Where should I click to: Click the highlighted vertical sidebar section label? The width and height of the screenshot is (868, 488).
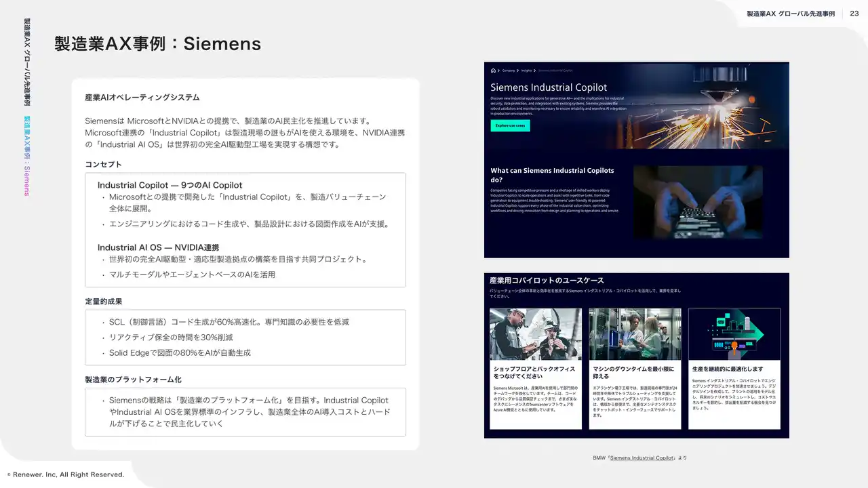27,156
